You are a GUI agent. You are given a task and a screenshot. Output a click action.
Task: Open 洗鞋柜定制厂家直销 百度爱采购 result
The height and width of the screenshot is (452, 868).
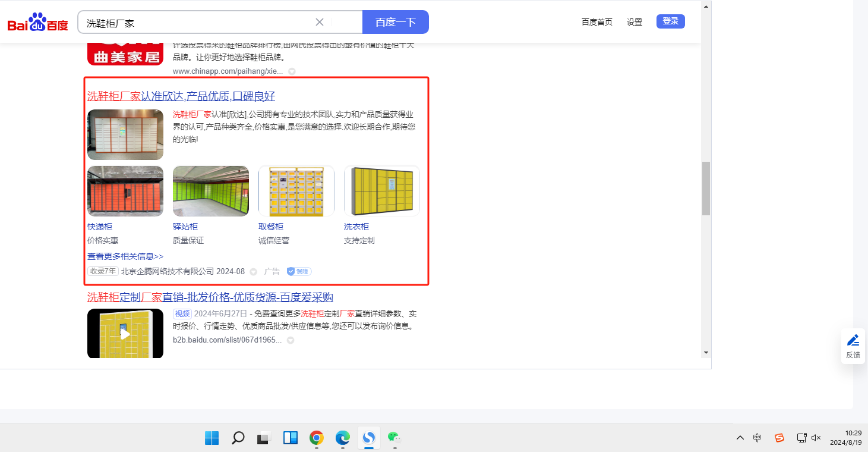[210, 297]
